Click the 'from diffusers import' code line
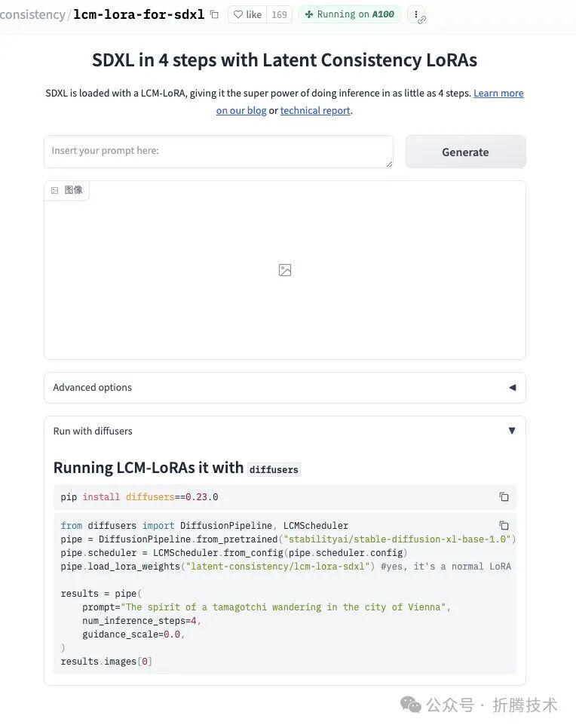The height and width of the screenshot is (728, 576). pos(204,526)
